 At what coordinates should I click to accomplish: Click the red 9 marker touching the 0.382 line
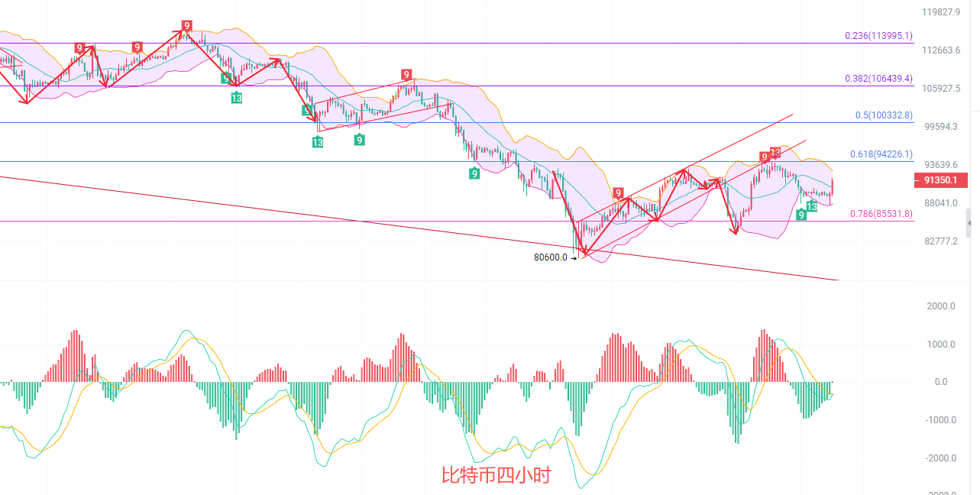(x=406, y=75)
